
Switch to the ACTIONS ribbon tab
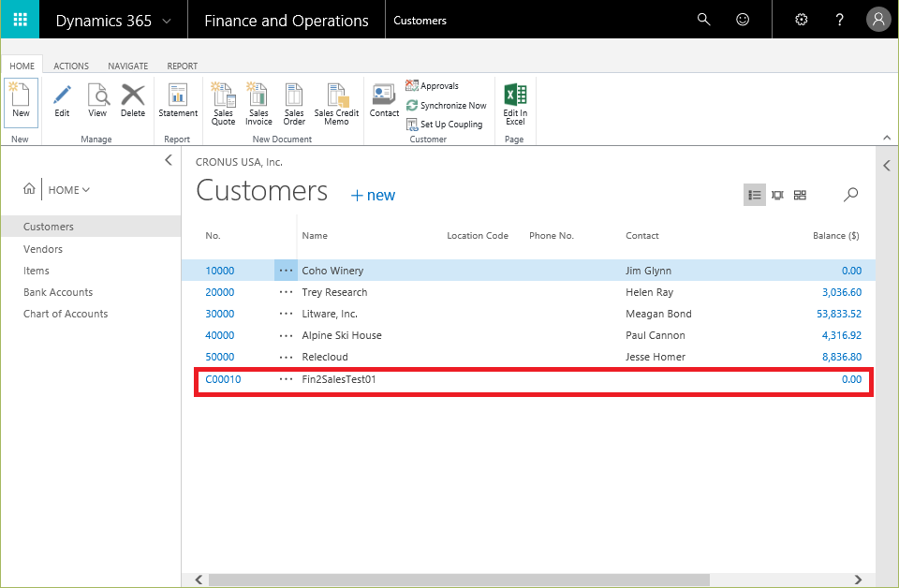point(71,66)
